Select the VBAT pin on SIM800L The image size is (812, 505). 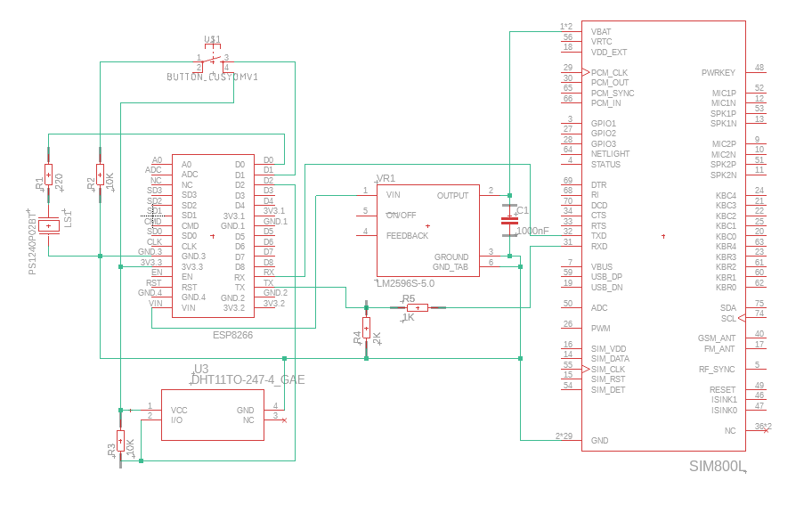pyautogui.click(x=601, y=31)
